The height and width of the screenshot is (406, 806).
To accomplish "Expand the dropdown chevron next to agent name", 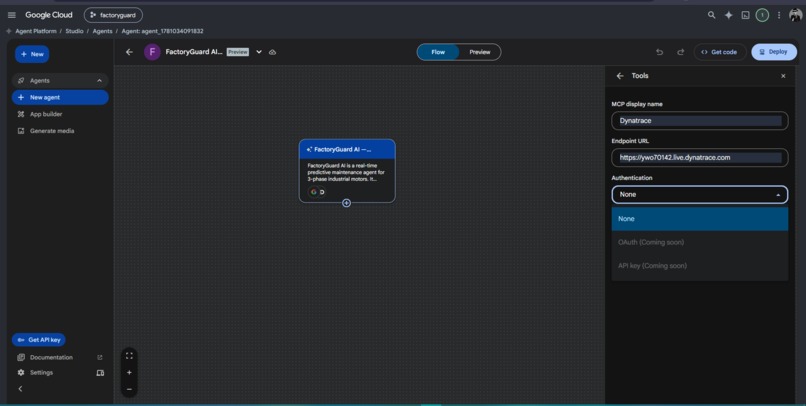I will coord(259,52).
